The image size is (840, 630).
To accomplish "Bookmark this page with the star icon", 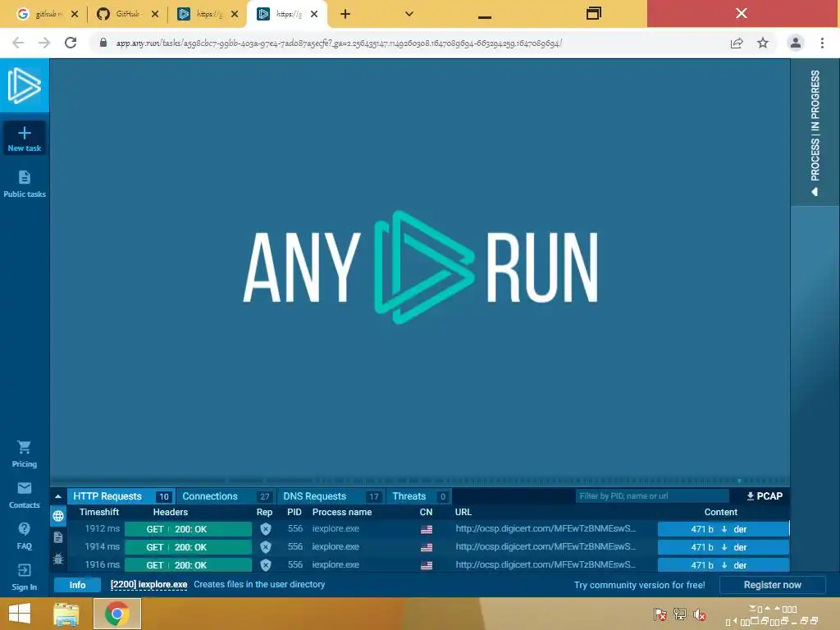I will pos(763,43).
